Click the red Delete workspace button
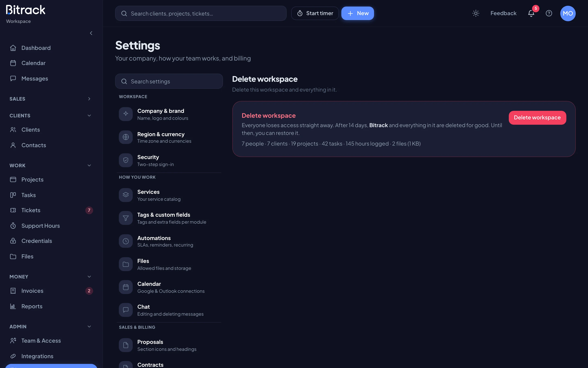 coord(537,118)
